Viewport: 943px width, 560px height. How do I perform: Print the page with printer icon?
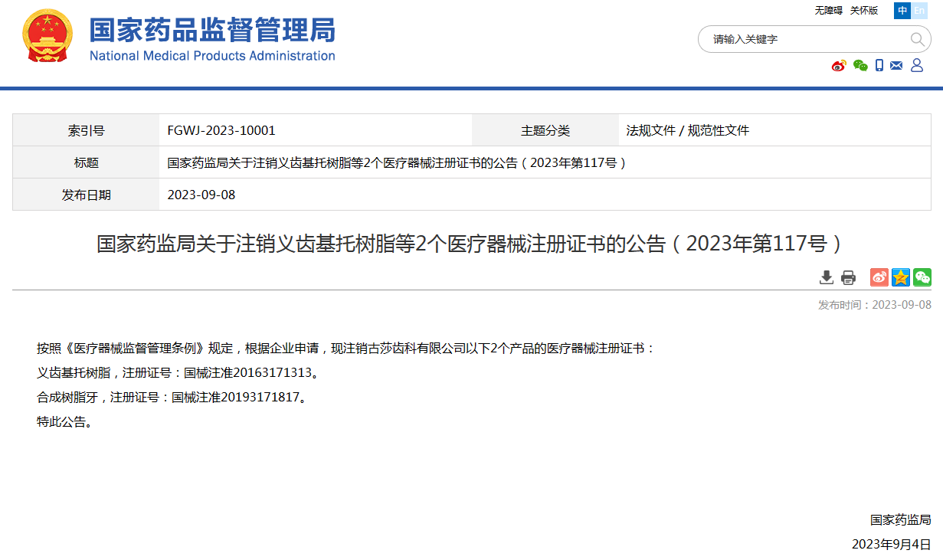(848, 277)
